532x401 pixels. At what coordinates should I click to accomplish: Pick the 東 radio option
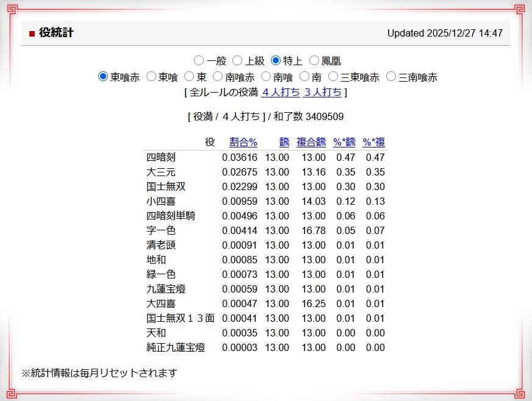click(189, 77)
